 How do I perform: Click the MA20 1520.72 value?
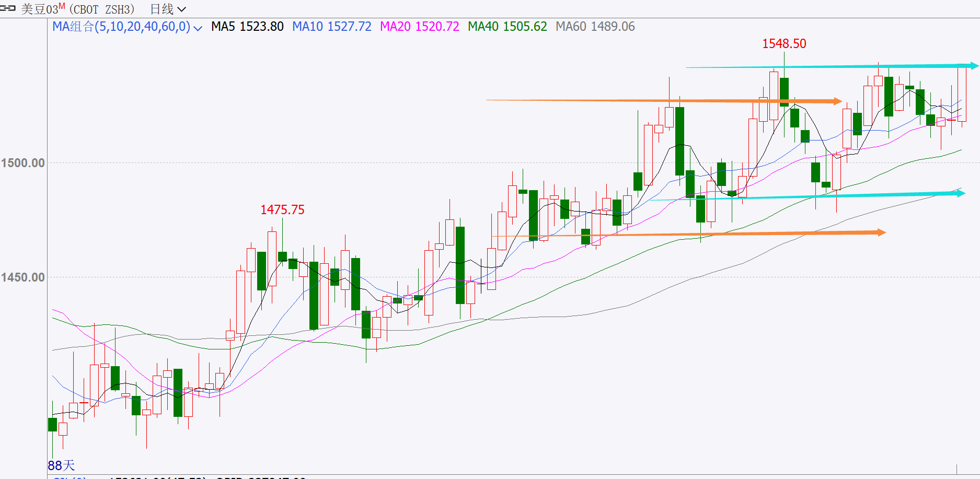pos(420,27)
